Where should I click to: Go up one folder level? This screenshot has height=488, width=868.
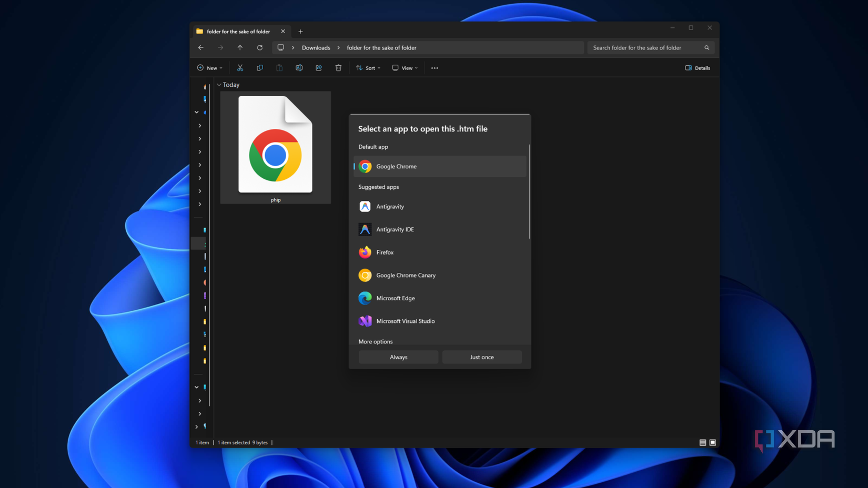(240, 48)
